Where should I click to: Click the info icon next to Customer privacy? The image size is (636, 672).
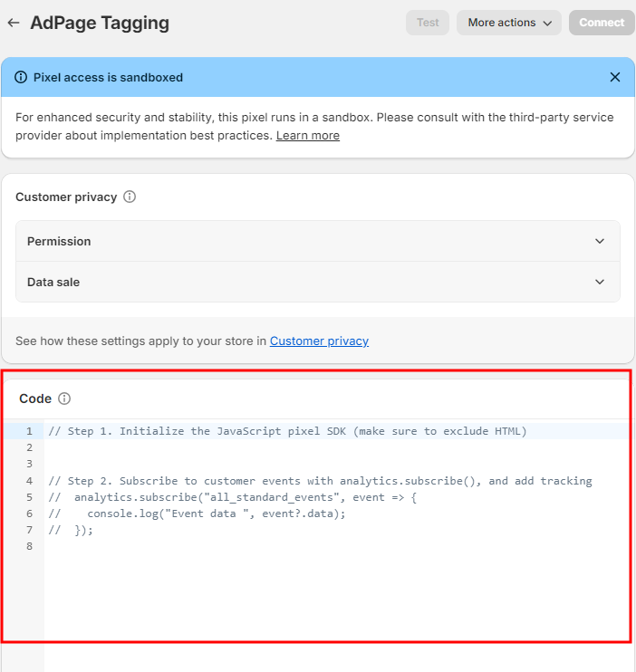click(130, 197)
